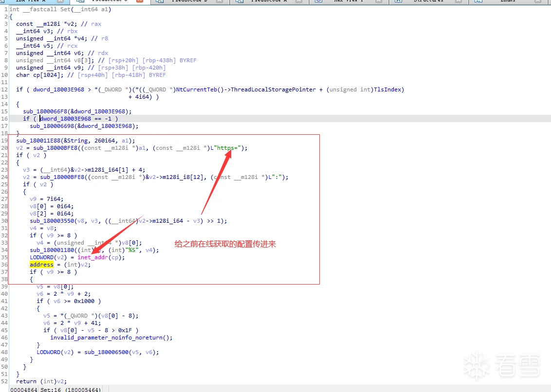Image resolution: width=551 pixels, height=392 pixels.
Task: Click the _QWORD cast on line 43
Action: click(77, 316)
